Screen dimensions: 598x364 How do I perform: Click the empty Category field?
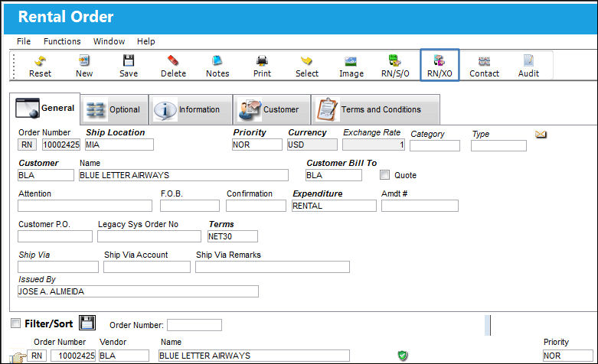coord(435,145)
